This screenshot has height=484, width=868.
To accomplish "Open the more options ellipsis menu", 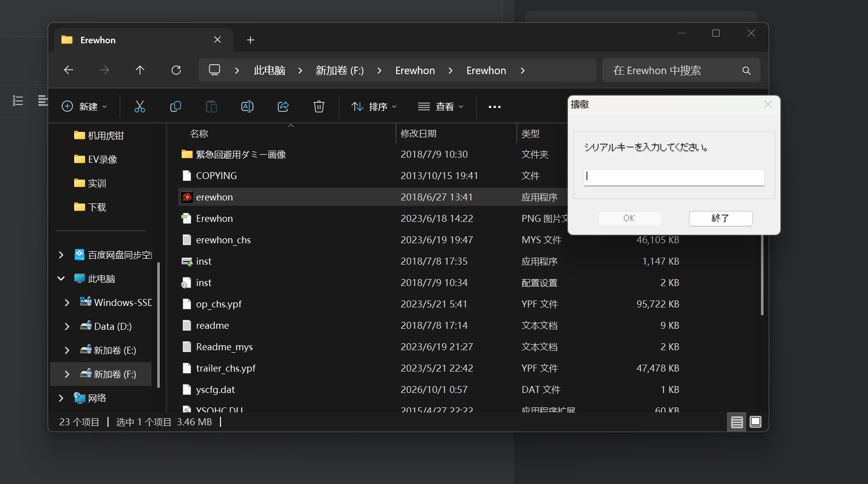I will [x=495, y=107].
